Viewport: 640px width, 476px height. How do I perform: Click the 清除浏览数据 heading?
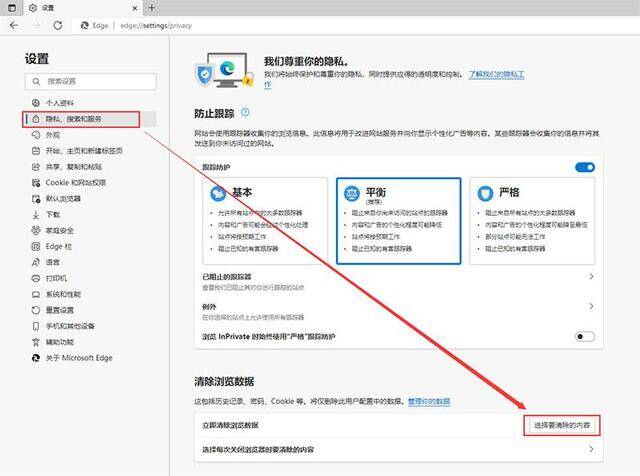click(224, 381)
